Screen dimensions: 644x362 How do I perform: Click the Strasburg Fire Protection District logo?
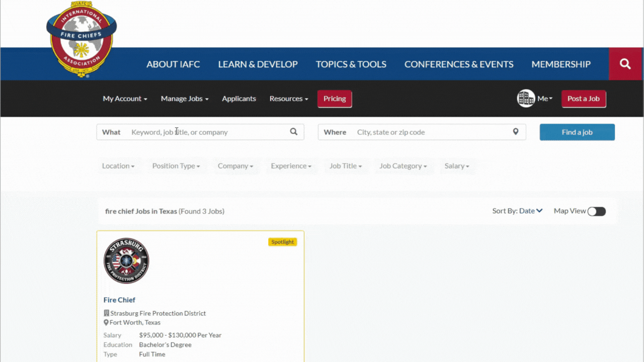[x=126, y=260]
